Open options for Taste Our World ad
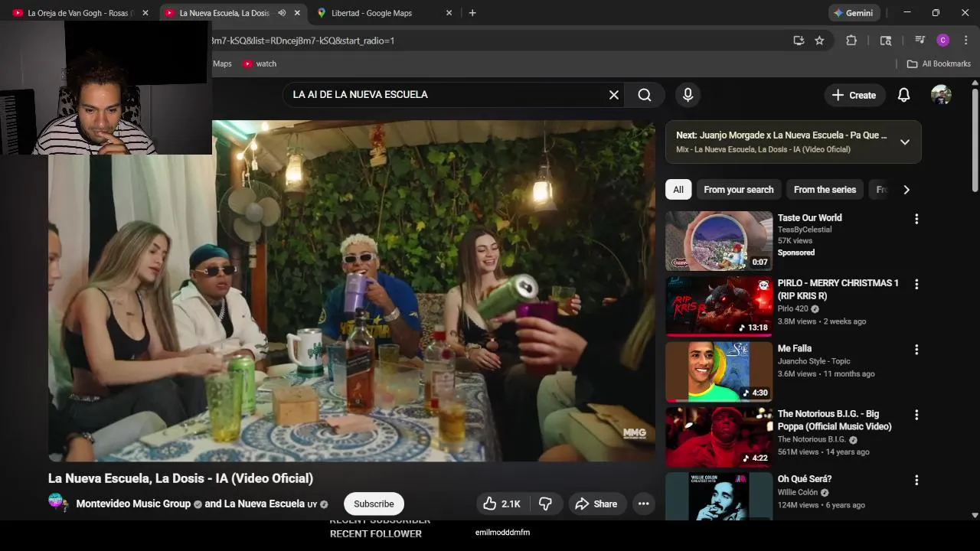The height and width of the screenshot is (551, 980). point(916,219)
